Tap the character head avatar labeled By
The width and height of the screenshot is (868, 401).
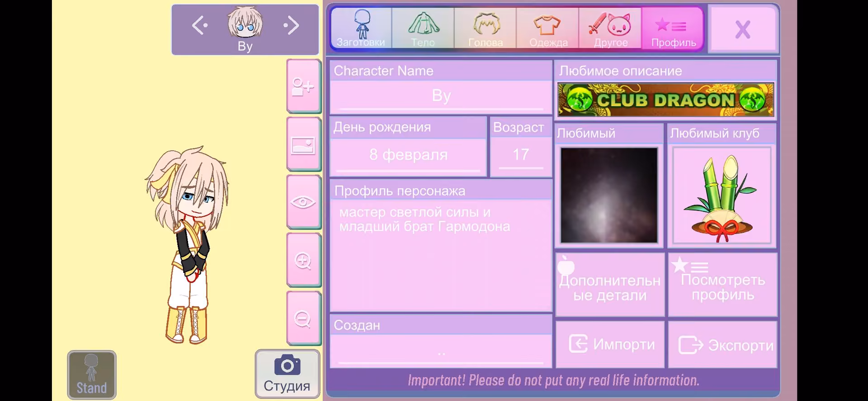click(245, 23)
